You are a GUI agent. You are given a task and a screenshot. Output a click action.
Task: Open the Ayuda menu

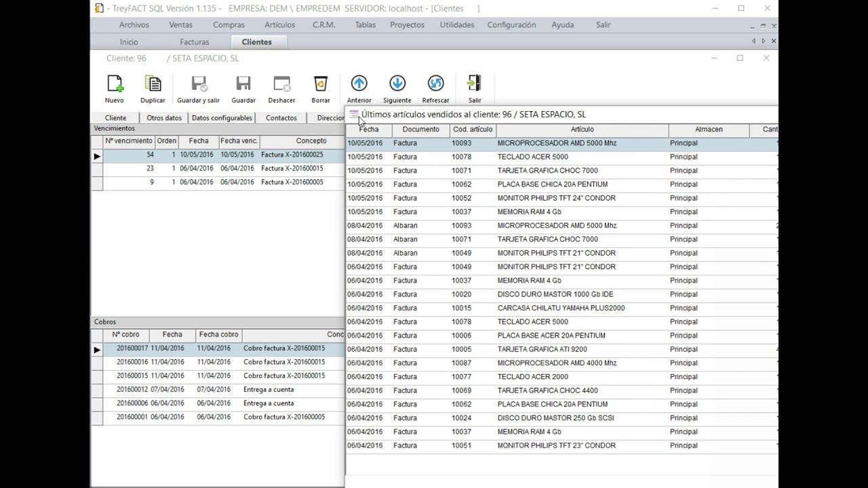coord(563,25)
